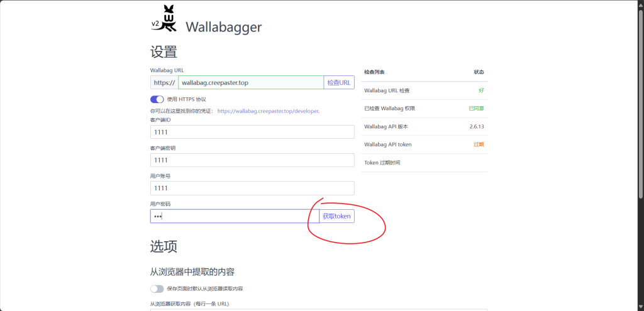644x311 pixels.
Task: Click the Wallabagger title text
Action: coord(223,27)
